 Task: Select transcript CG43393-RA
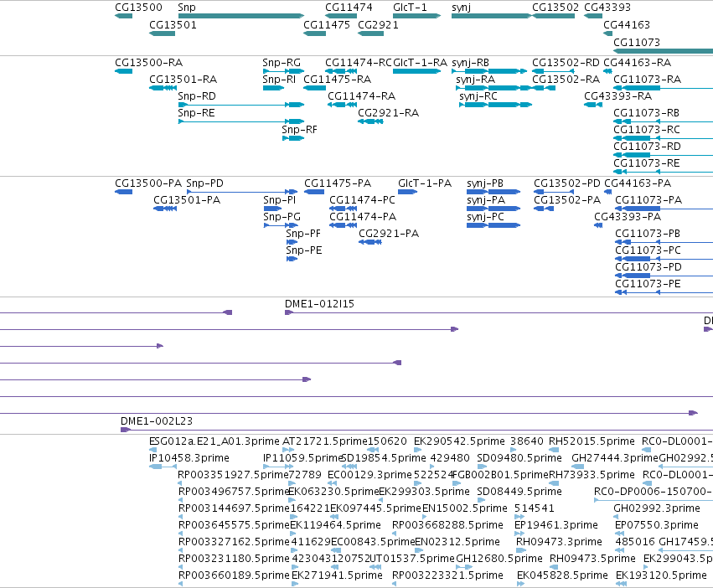tap(593, 105)
